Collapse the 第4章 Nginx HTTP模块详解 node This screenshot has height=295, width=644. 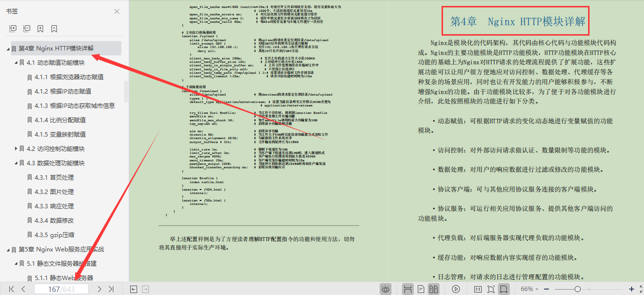8,49
